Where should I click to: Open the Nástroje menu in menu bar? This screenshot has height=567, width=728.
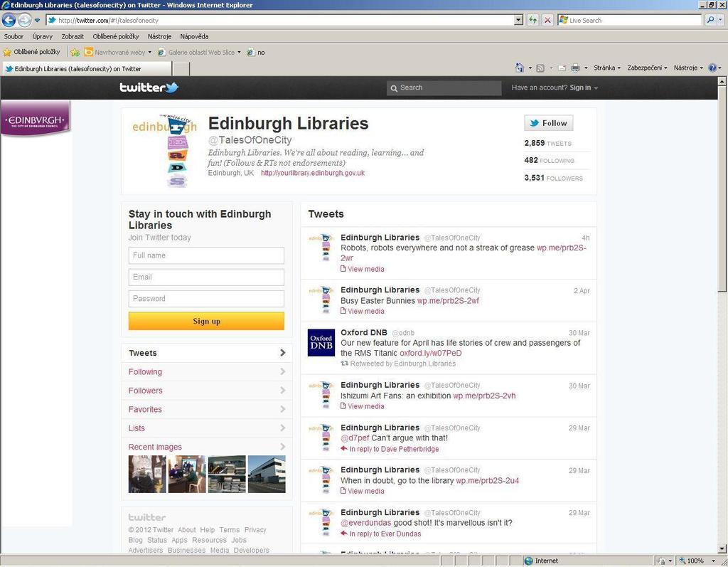coord(159,36)
